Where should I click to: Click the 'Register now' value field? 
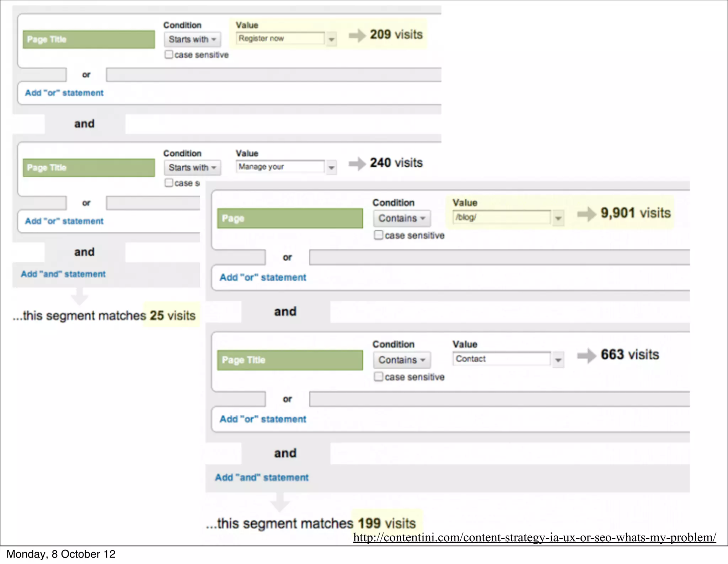tap(280, 38)
